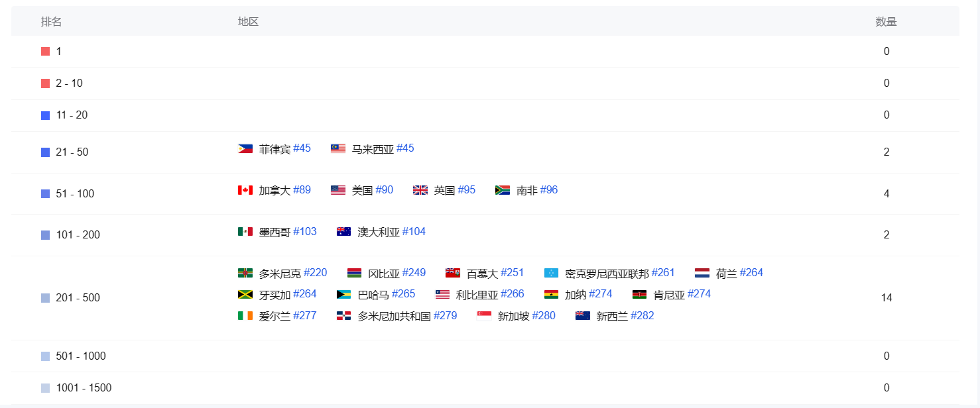Open 密克罗尼西亚联邦 #261 ranking link
Image resolution: width=980 pixels, height=408 pixels.
point(662,273)
